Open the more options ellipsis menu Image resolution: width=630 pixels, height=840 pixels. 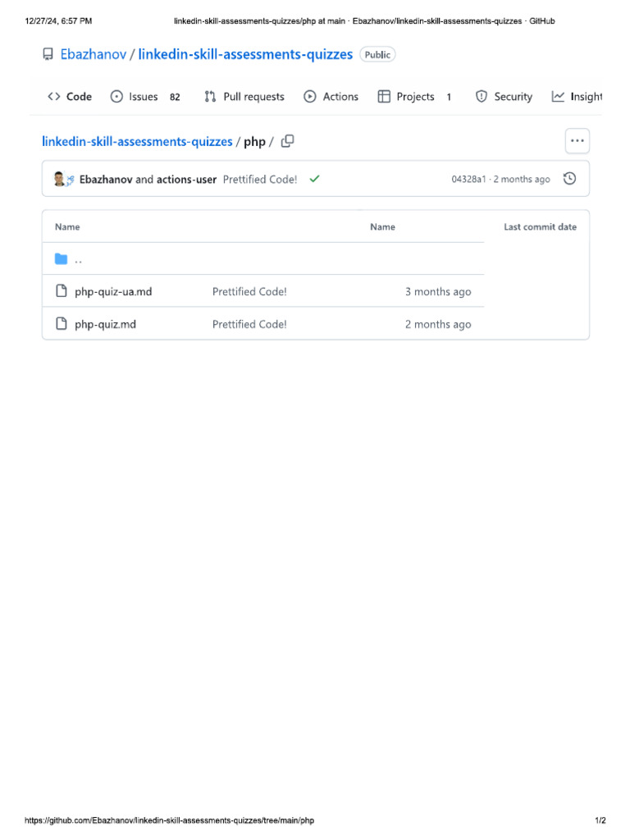(577, 141)
